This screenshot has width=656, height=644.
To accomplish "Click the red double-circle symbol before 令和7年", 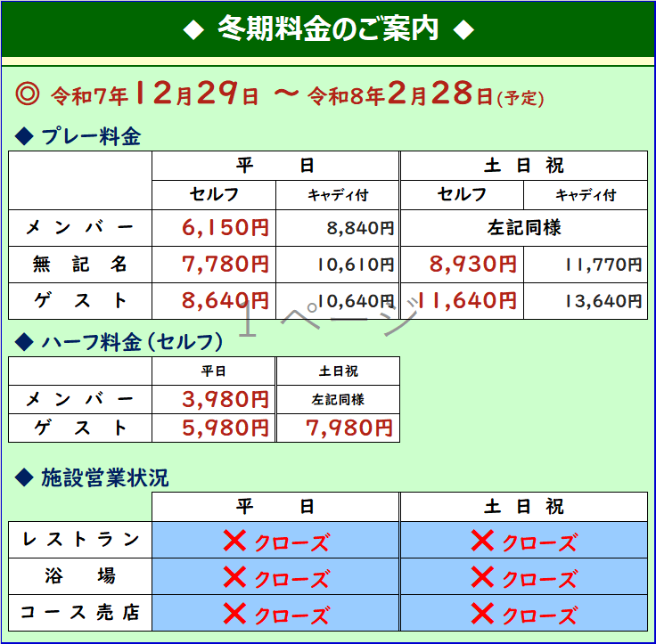I will 29,94.
